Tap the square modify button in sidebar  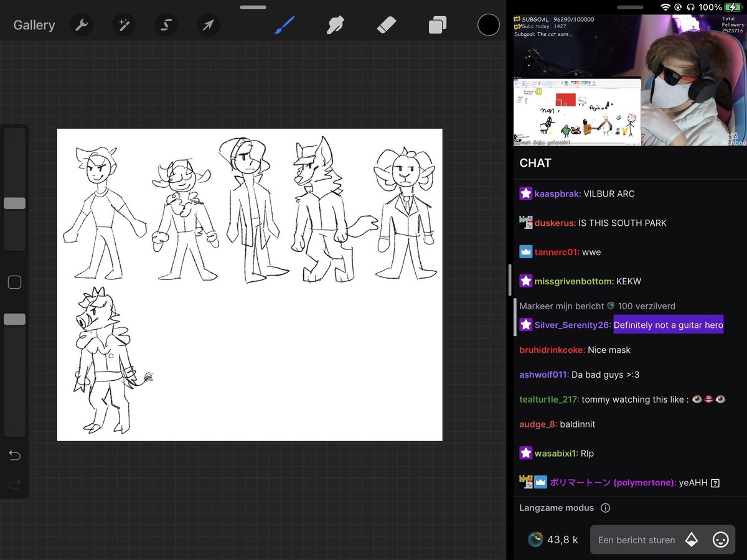click(x=14, y=282)
